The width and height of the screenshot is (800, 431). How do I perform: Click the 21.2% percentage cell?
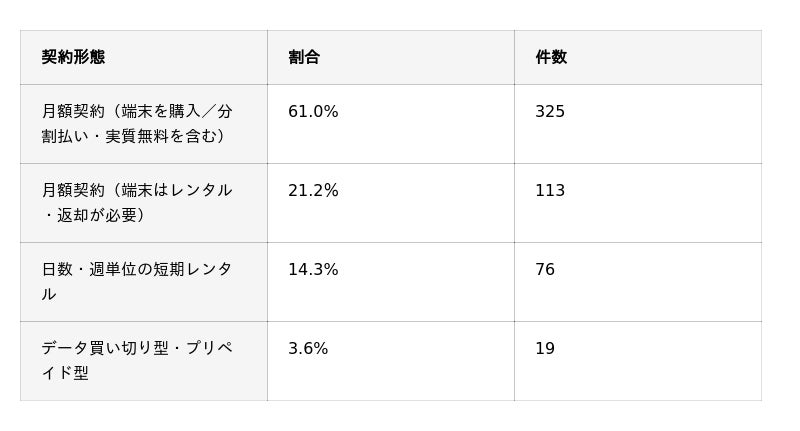(313, 190)
